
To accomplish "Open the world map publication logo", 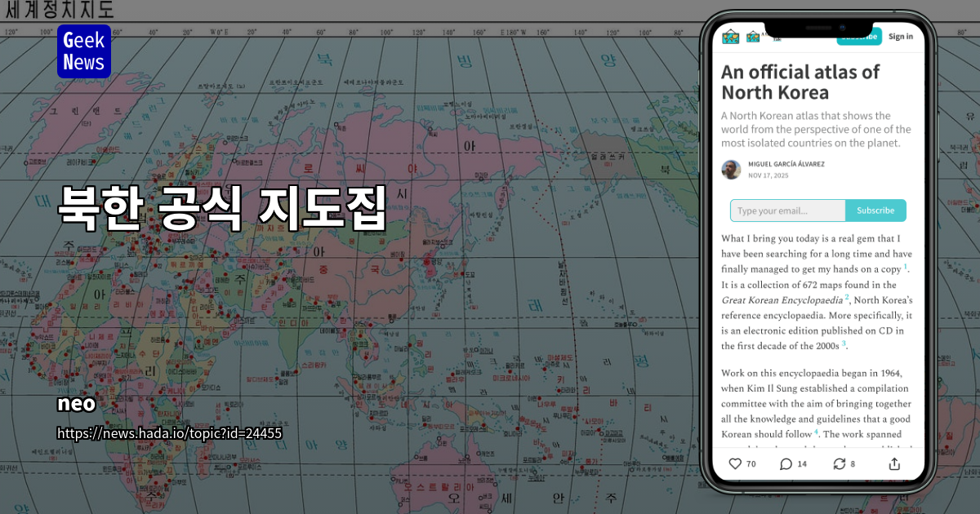I will tap(729, 36).
